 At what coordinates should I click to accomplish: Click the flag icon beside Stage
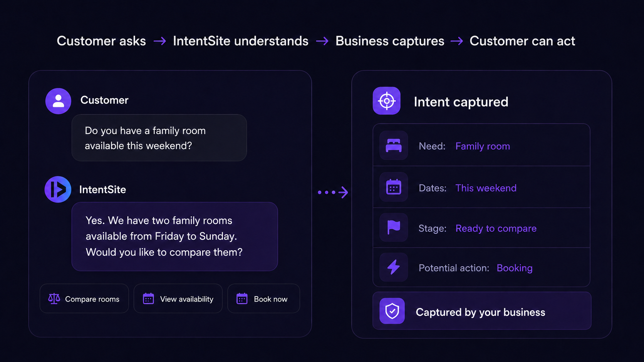[394, 227]
